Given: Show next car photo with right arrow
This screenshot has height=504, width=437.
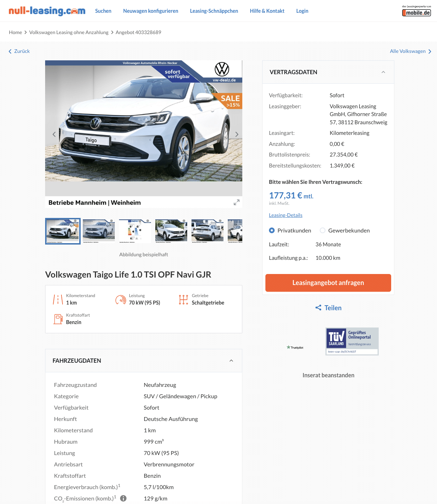Looking at the screenshot, I should 237,134.
